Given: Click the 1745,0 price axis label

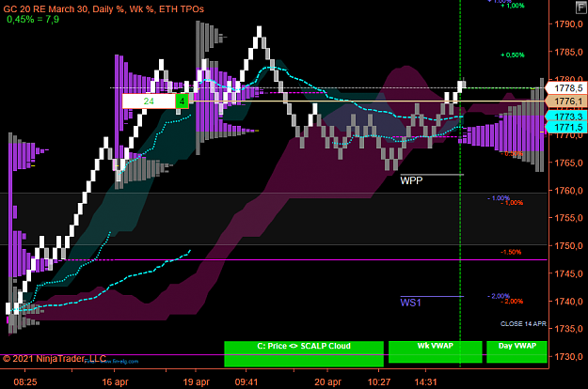Looking at the screenshot, I should click(x=568, y=273).
